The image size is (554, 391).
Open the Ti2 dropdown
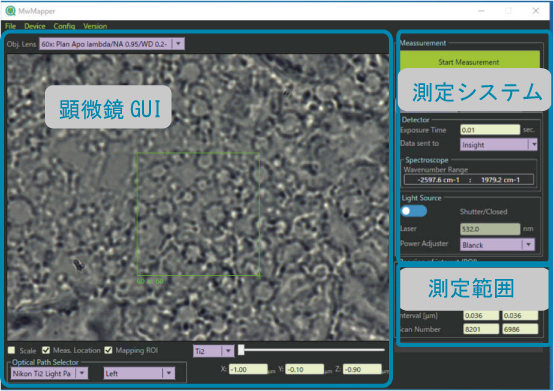pos(213,351)
